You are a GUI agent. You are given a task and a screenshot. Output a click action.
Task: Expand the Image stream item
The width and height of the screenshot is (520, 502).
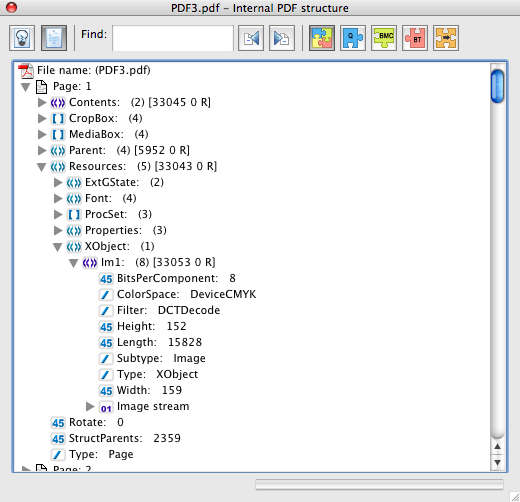pos(90,406)
